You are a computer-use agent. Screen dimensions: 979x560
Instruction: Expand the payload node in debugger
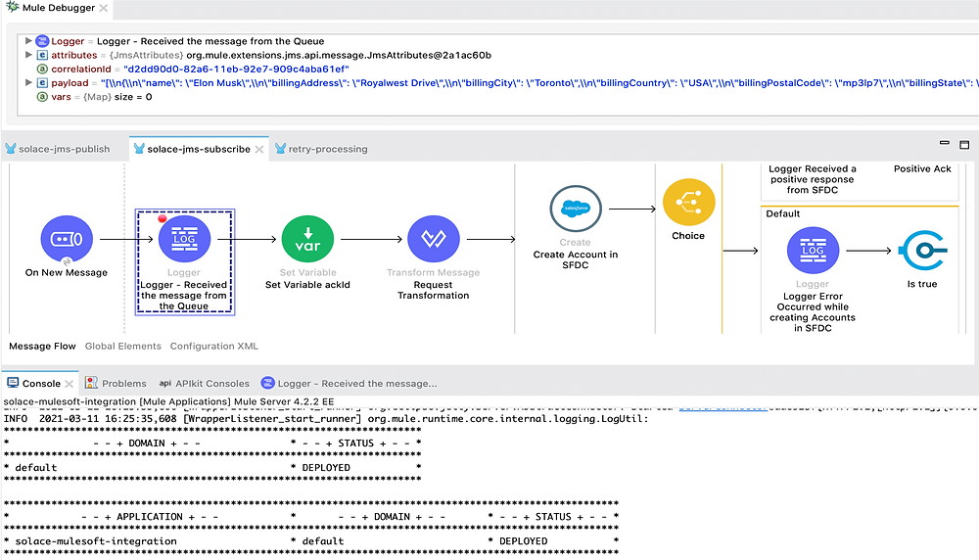28,82
